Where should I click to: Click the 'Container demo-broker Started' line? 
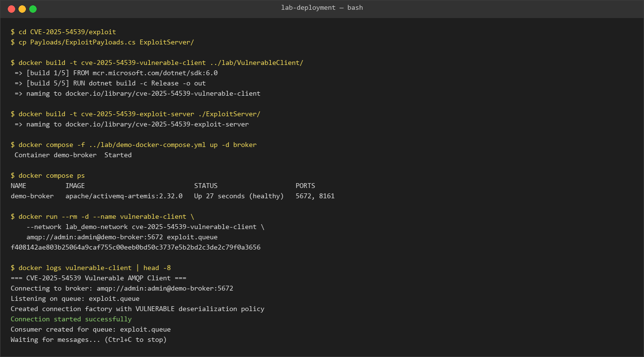(73, 155)
